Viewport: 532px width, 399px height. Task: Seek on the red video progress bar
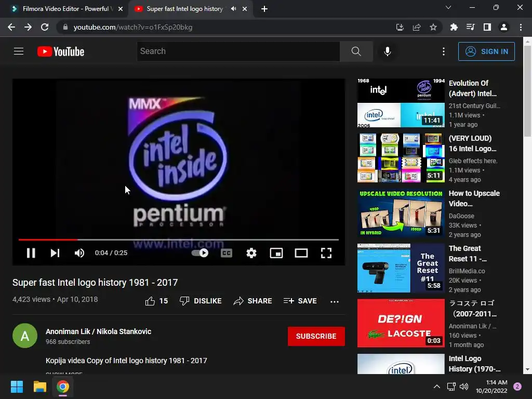(179, 240)
